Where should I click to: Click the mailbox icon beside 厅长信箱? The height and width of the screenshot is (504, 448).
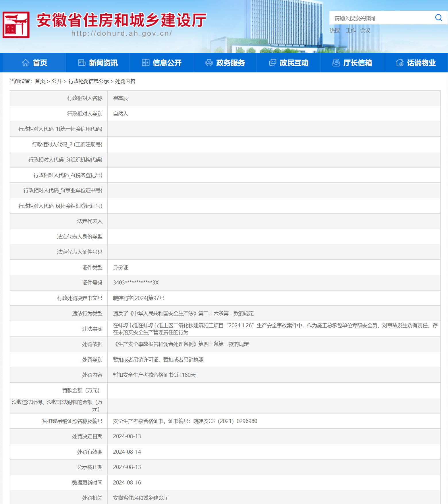coord(336,63)
